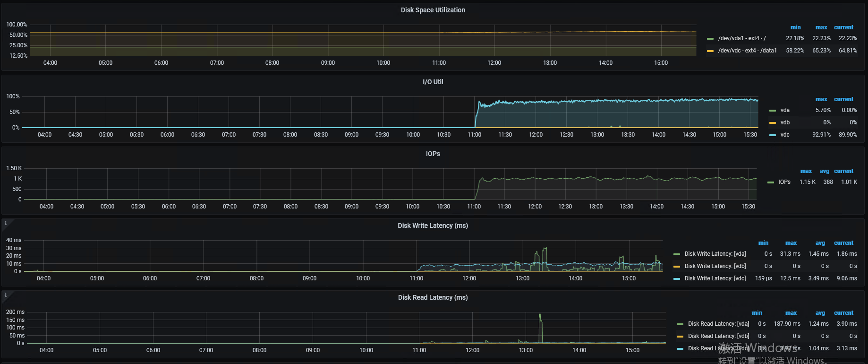Click the green icon for Disk Read Latency [vda]
This screenshot has width=868, height=364.
click(680, 324)
